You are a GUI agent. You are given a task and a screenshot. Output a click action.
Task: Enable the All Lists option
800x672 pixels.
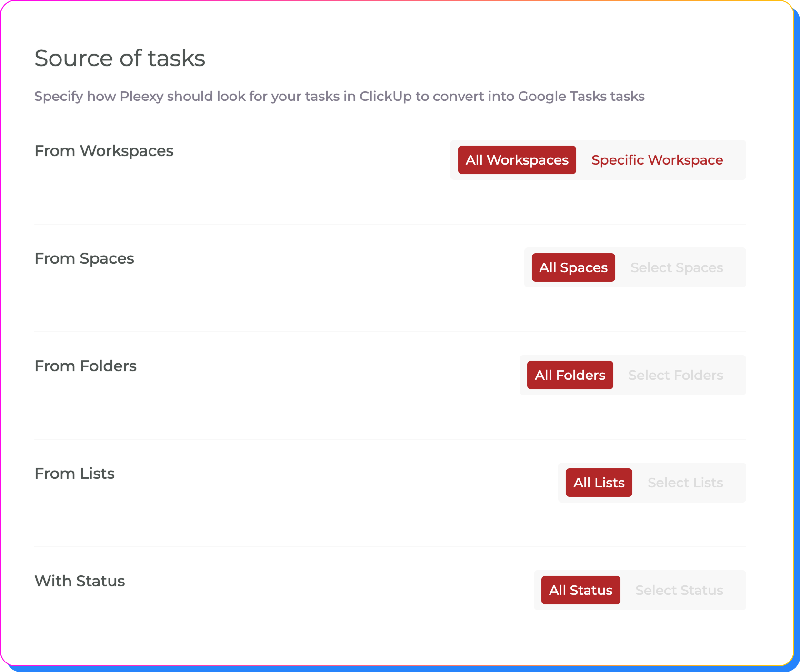[599, 483]
